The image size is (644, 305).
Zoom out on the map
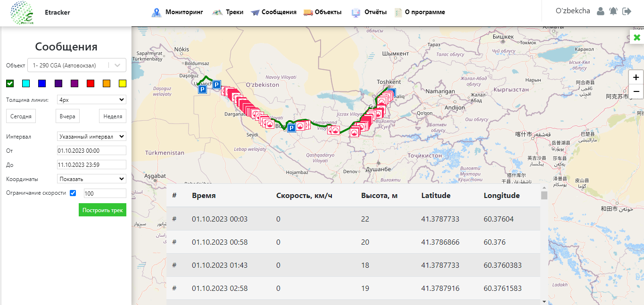(636, 91)
